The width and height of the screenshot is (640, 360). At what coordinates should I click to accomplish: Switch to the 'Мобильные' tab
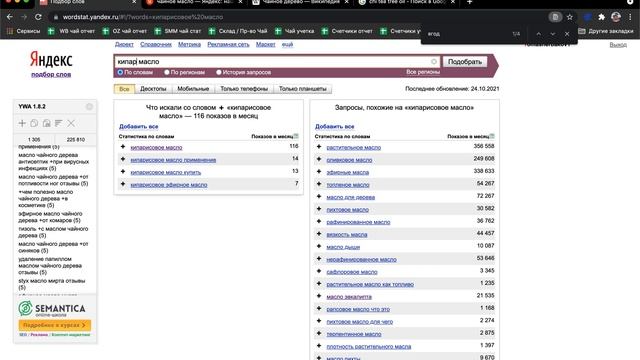click(x=193, y=89)
